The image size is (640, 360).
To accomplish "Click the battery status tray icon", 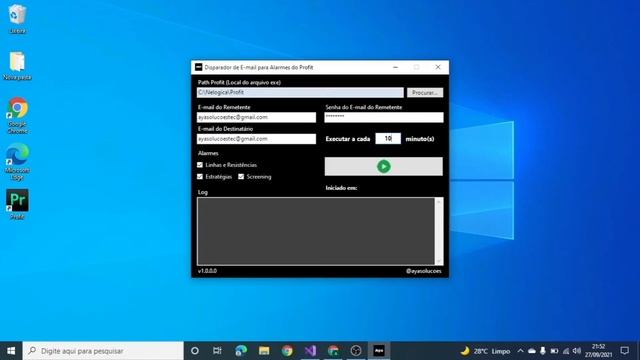I will (x=554, y=351).
